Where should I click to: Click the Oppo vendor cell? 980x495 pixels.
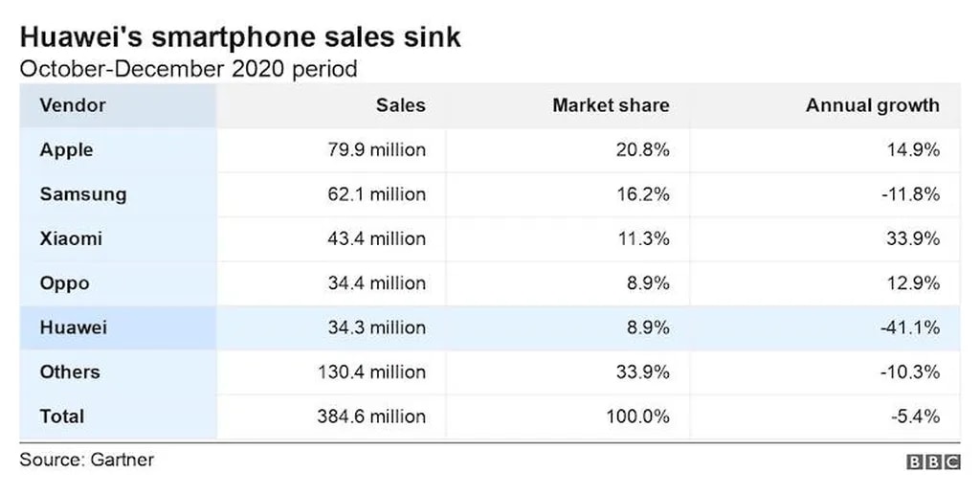[65, 283]
